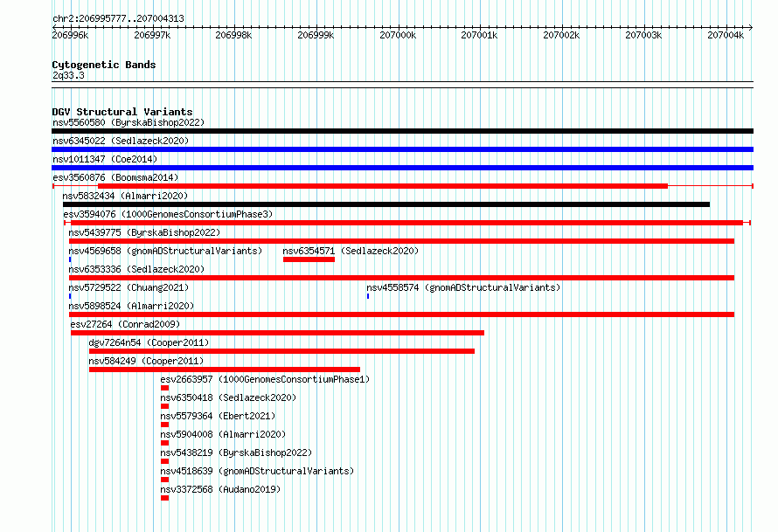Image resolution: width=778 pixels, height=532 pixels.
Task: Click the 207002k ruler position label
Action: (x=562, y=35)
